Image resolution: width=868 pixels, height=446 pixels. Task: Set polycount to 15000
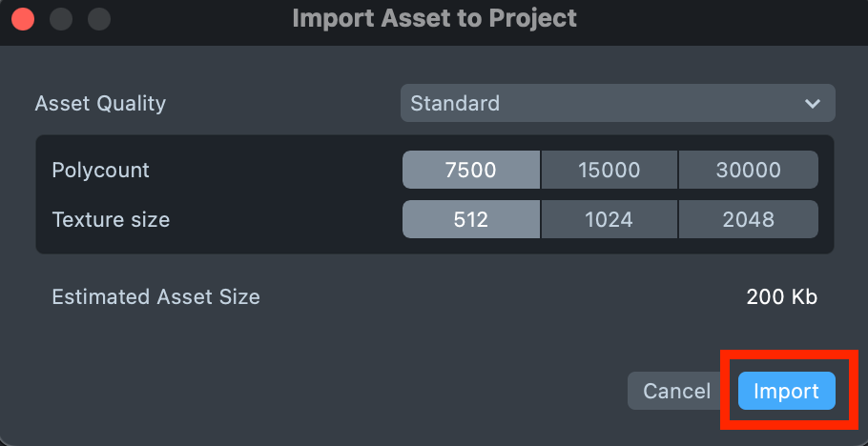tap(610, 171)
